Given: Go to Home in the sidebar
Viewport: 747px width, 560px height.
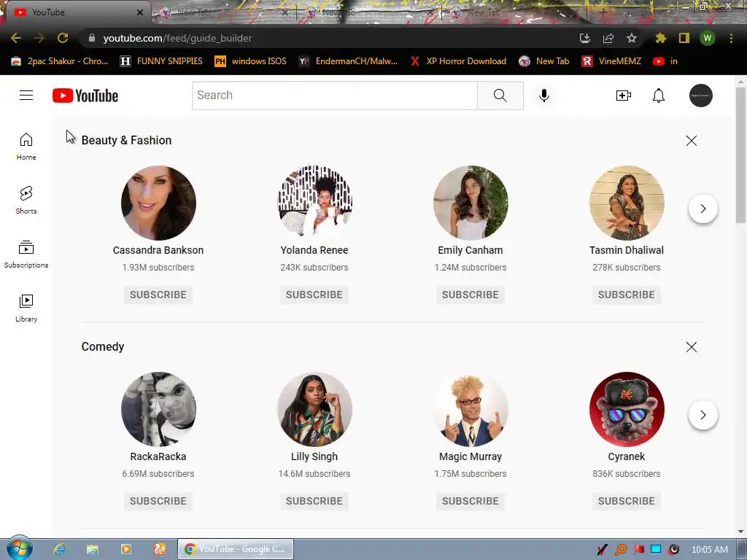Looking at the screenshot, I should 26,146.
